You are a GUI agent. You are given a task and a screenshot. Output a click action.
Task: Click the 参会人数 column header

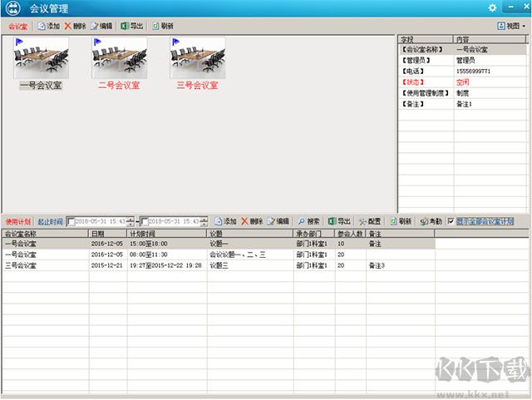351,234
